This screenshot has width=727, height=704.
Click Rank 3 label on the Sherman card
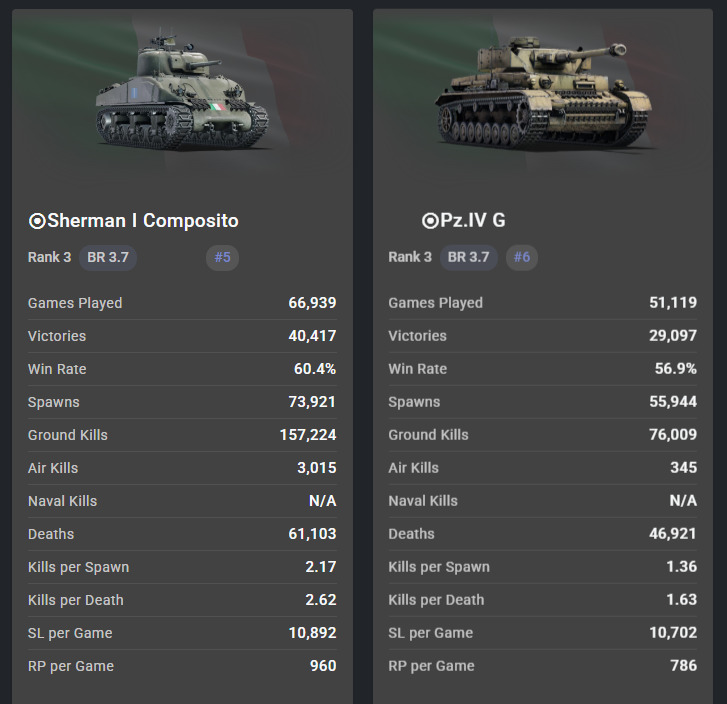point(50,257)
